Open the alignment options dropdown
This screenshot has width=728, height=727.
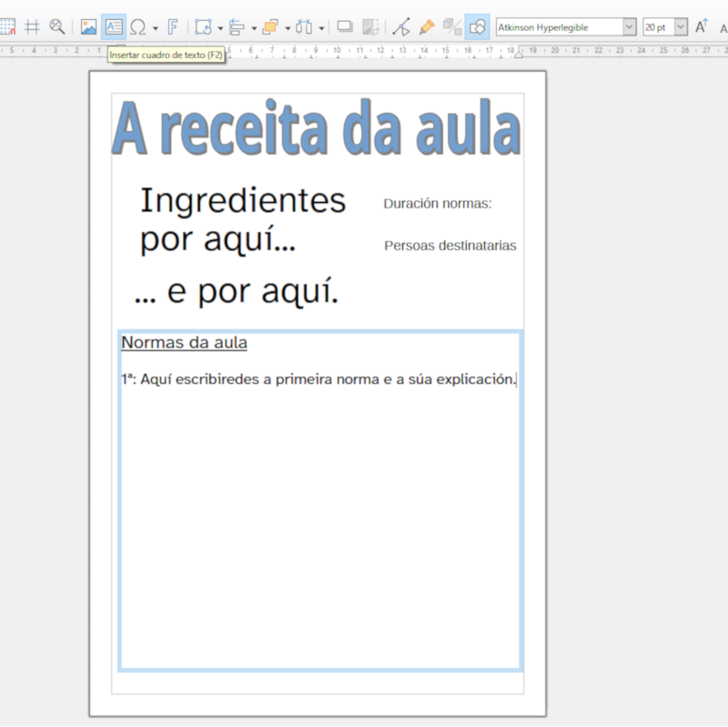[x=253, y=26]
